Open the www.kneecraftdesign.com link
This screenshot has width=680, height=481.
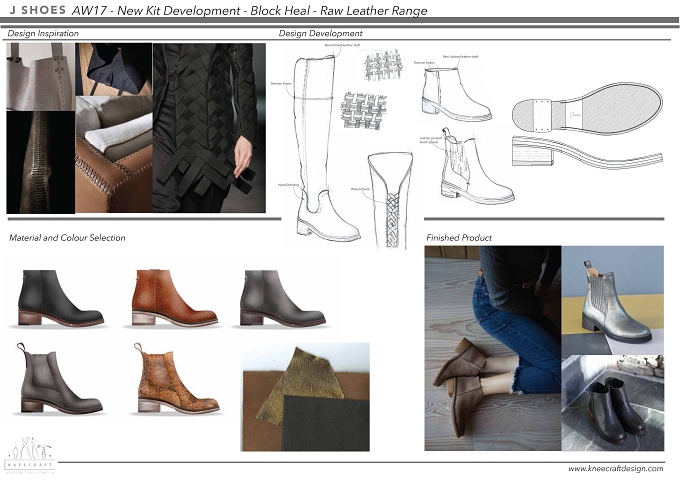click(616, 468)
